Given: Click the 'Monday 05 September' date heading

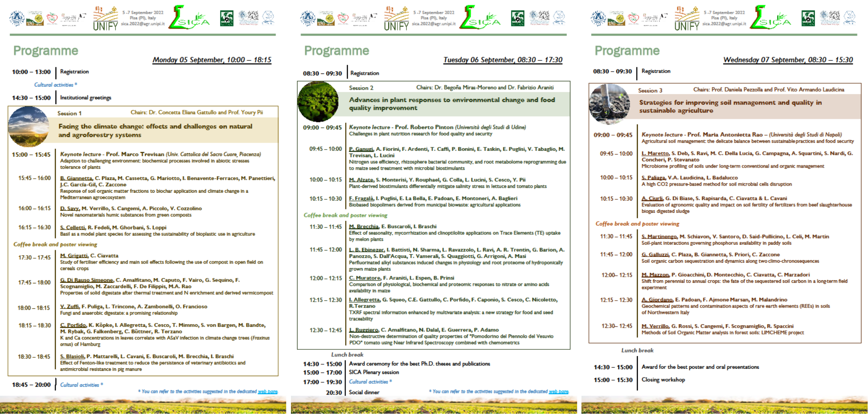Looking at the screenshot, I should pyautogui.click(x=212, y=60).
